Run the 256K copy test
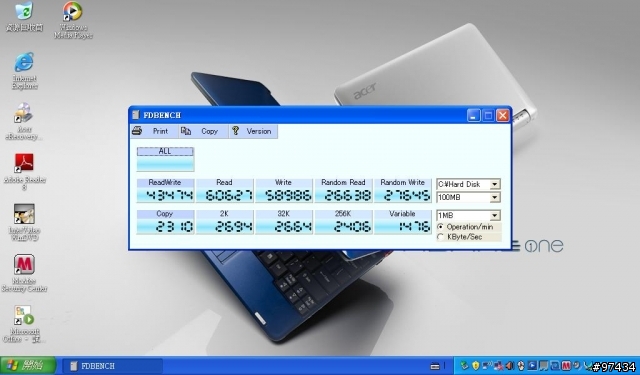Screen dimensions: 640x375 coord(343,222)
